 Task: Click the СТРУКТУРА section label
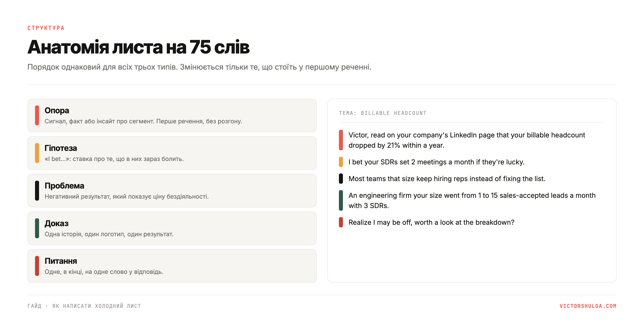point(46,28)
